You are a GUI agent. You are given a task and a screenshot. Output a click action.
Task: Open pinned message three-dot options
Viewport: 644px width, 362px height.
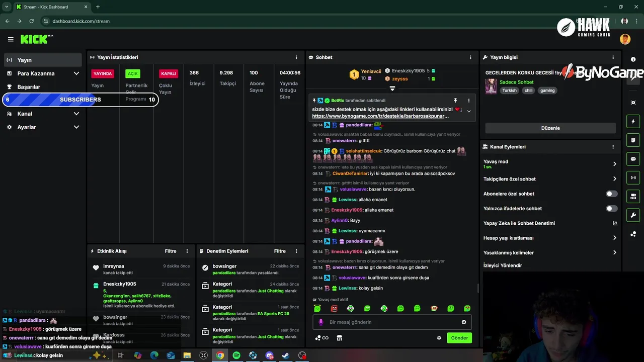469,101
